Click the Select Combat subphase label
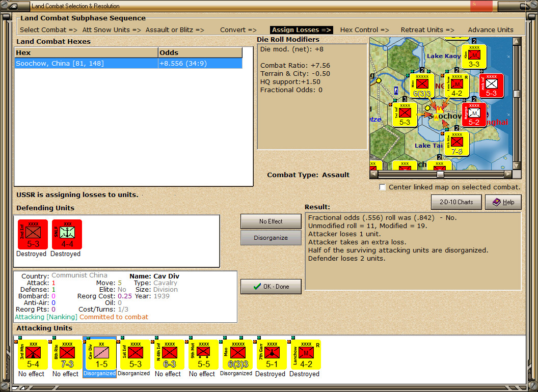This screenshot has height=392, width=538. click(48, 30)
